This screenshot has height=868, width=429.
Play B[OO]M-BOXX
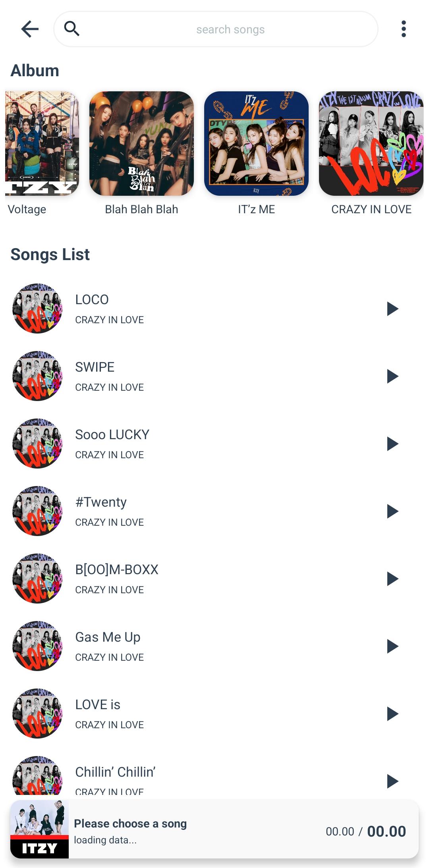pos(392,579)
